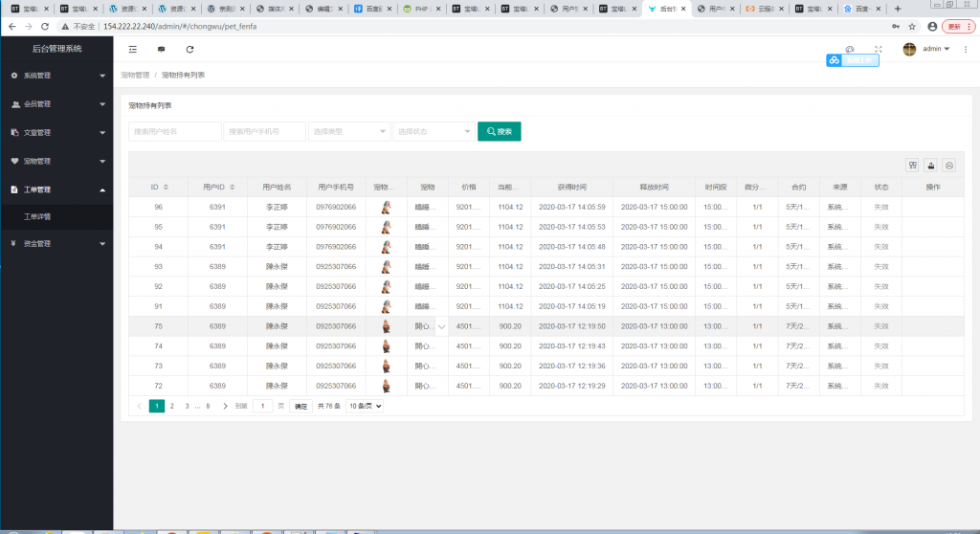Select 工单详情 submenu item
Screen dimensions: 980x534
(37, 216)
